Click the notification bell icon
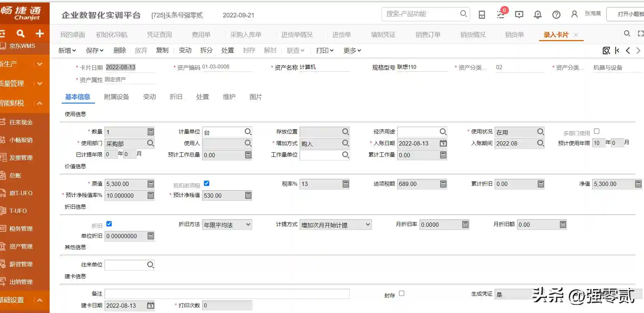 [x=538, y=15]
